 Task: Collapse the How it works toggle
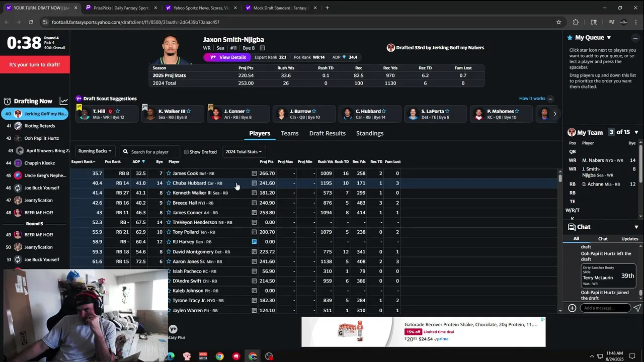550,99
